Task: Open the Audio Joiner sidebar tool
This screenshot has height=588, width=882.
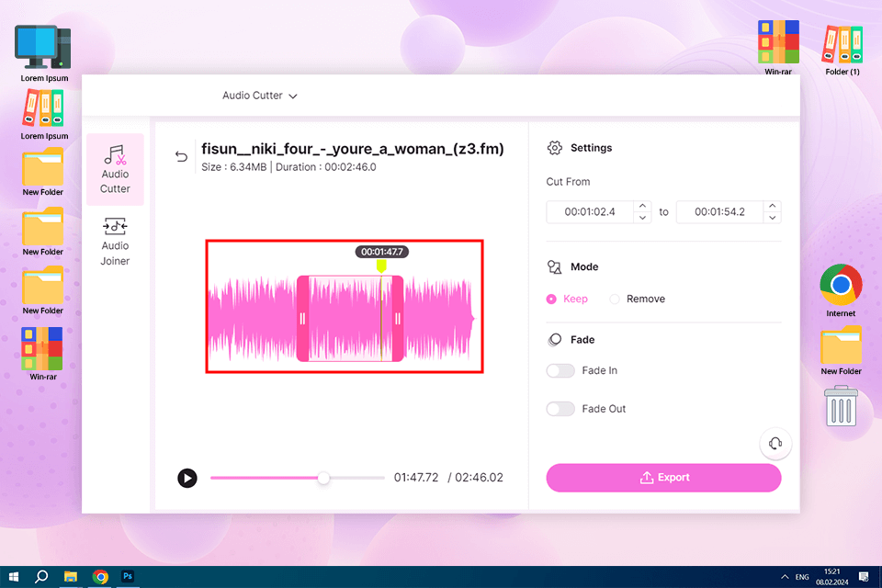Action: point(115,242)
